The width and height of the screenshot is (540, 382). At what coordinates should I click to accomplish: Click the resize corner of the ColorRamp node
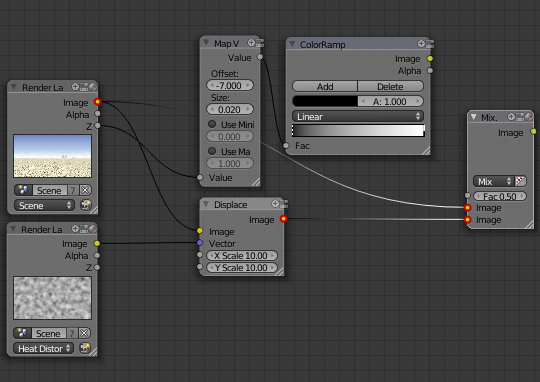(426, 151)
